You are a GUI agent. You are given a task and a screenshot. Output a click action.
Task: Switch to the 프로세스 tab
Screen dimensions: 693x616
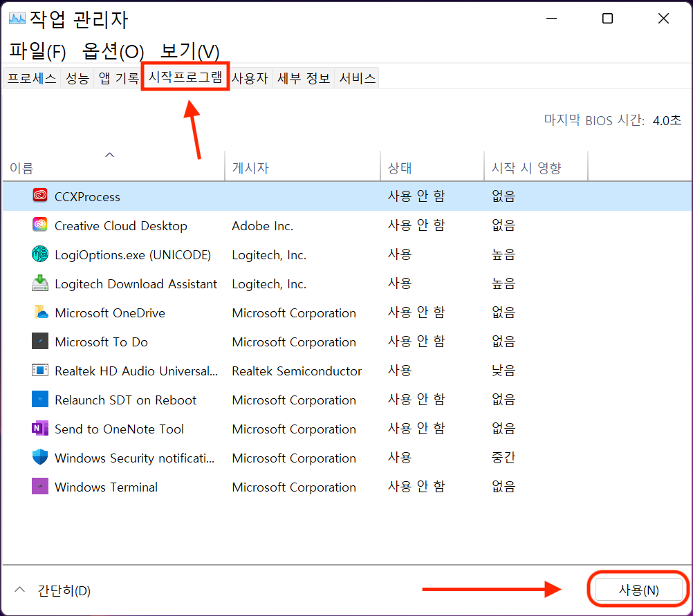pyautogui.click(x=32, y=78)
